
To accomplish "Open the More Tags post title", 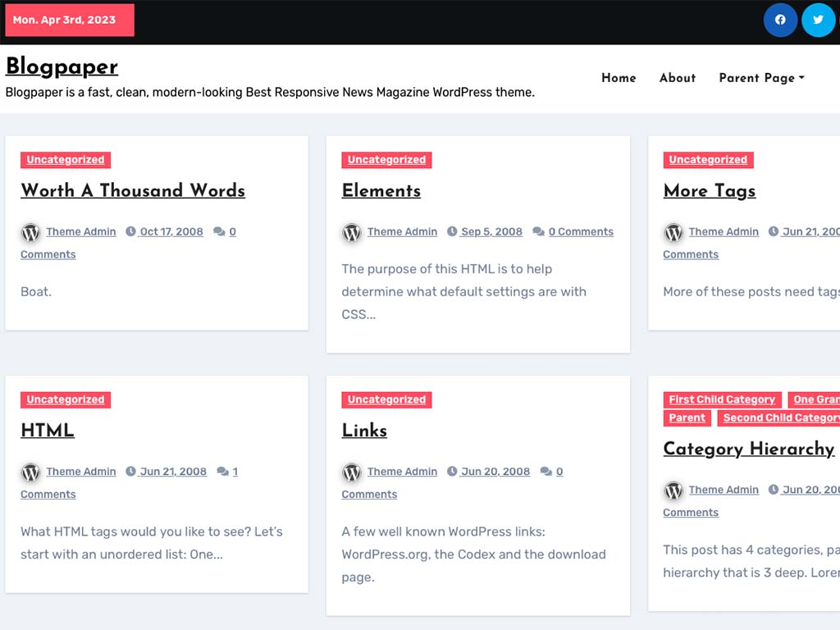I will (710, 190).
